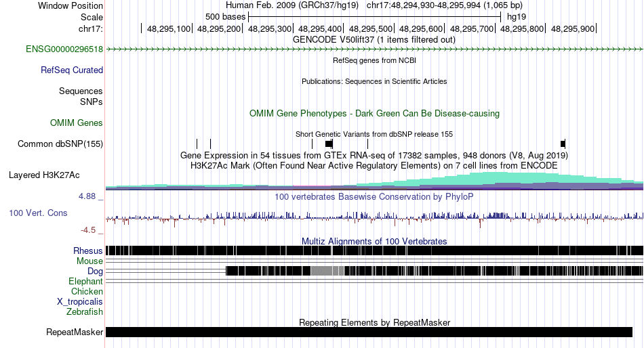Click Multiz Alignments of 100 Vertebrates title
This screenshot has height=348, width=644.
[374, 241]
